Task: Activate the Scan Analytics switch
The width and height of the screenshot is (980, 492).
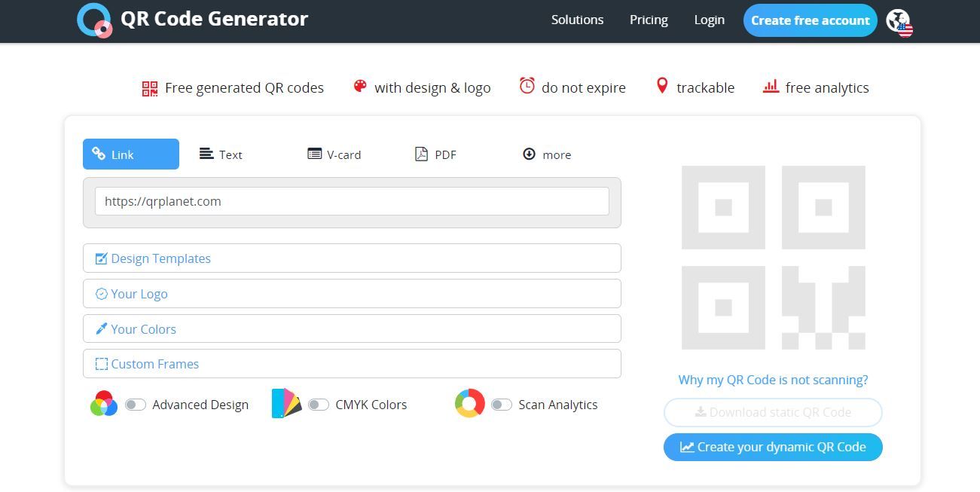Action: (501, 405)
